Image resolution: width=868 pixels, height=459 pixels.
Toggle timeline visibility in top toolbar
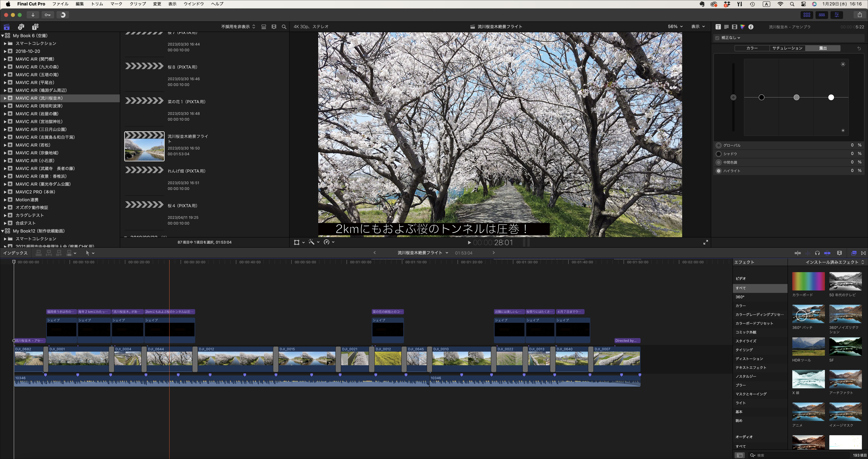coord(822,15)
